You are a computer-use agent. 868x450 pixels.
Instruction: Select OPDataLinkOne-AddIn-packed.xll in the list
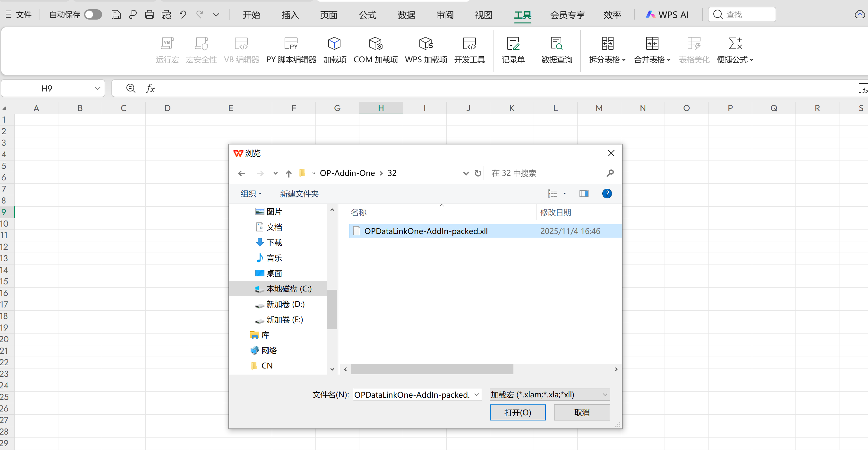point(426,231)
